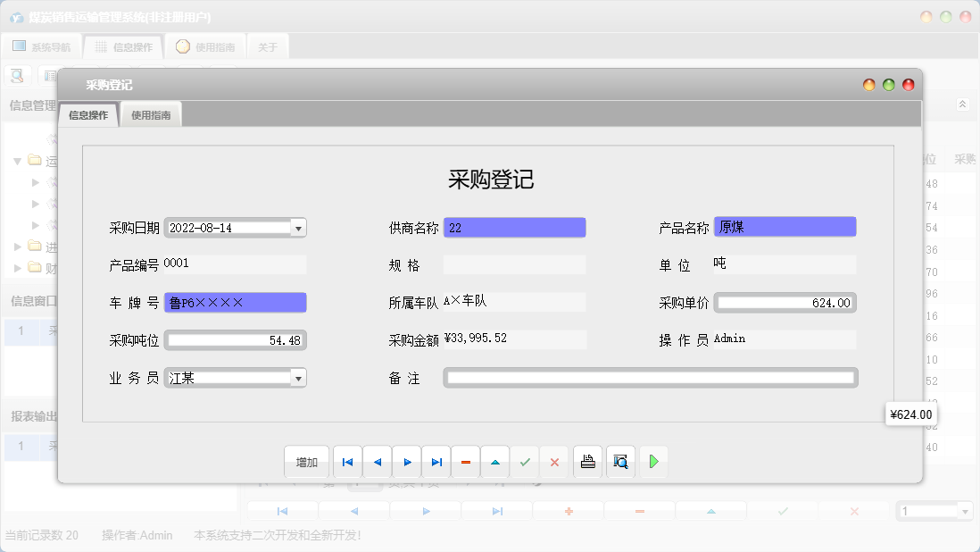Viewport: 980px width, 552px height.
Task: Switch to the 使用指南 tab in dialog
Action: tap(151, 114)
